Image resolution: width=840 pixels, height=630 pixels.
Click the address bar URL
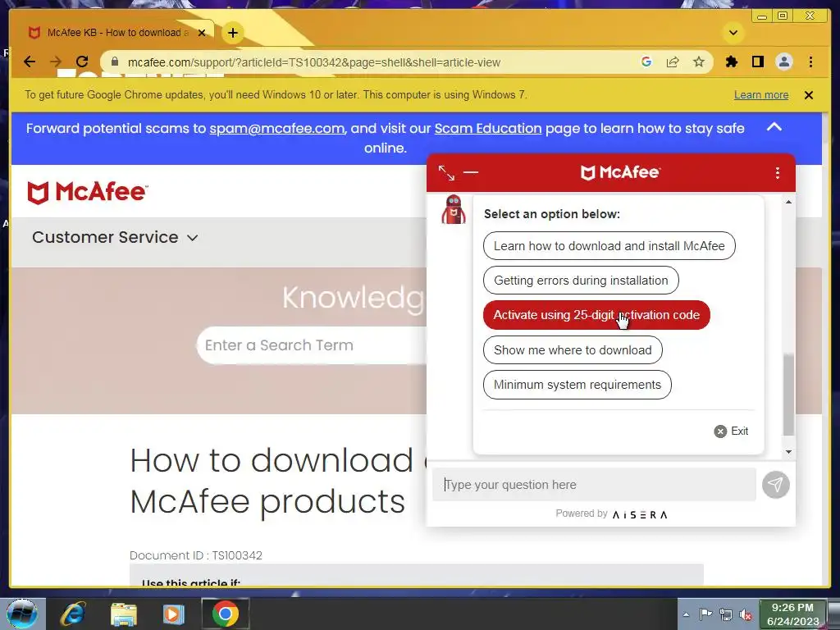click(x=314, y=62)
